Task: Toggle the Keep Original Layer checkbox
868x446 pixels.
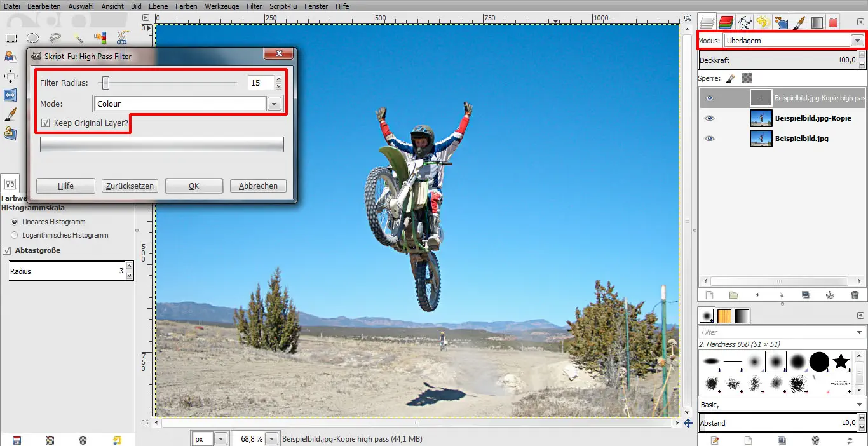Action: (45, 123)
